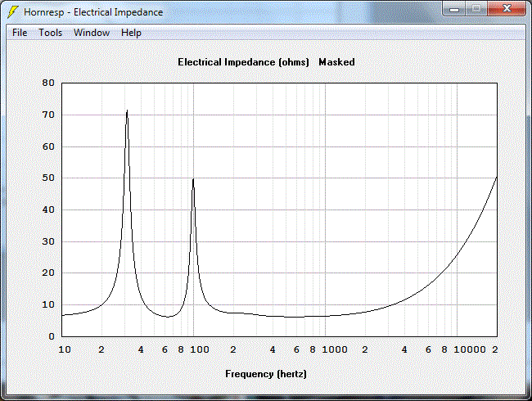This screenshot has height=401, width=532.
Task: Click the 40 ohms axis value
Action: click(48, 210)
